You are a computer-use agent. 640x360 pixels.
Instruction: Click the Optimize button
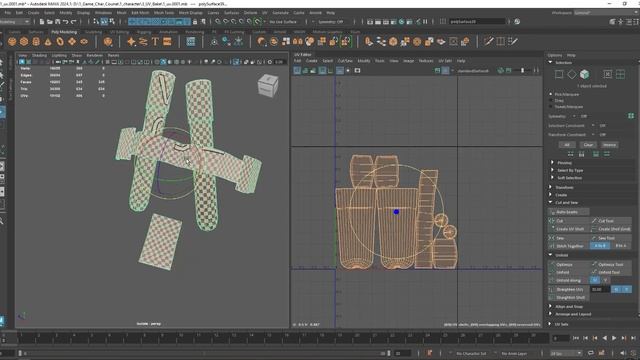click(569, 264)
